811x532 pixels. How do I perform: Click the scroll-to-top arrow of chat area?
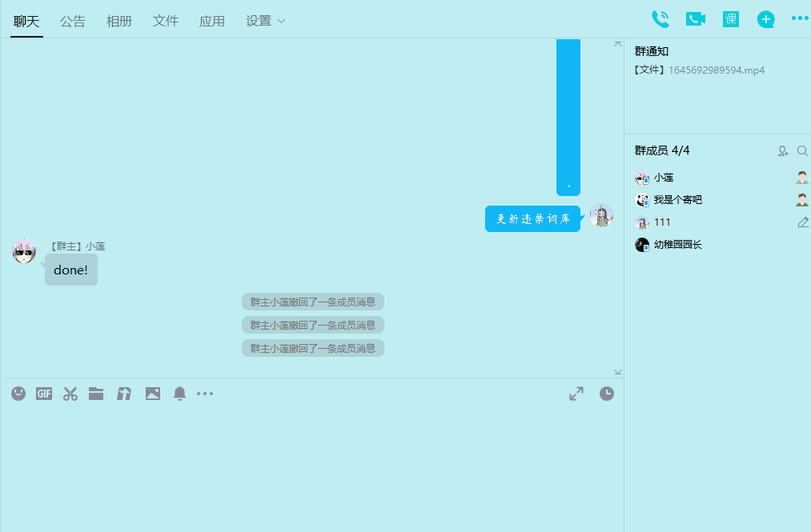click(617, 44)
